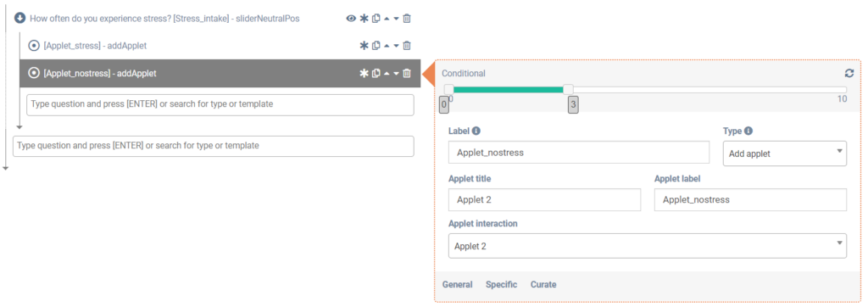Click the conditional slider handle at 3
Image resolution: width=868 pixels, height=307 pixels.
click(x=568, y=89)
